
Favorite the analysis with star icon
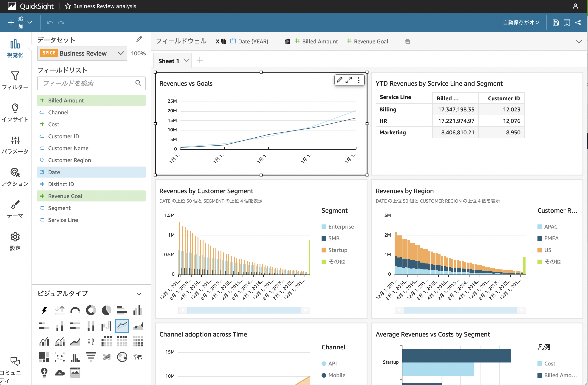point(68,6)
